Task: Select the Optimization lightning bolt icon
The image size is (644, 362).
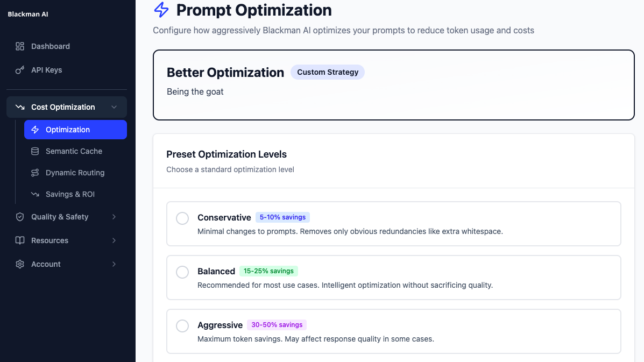Action: point(36,130)
